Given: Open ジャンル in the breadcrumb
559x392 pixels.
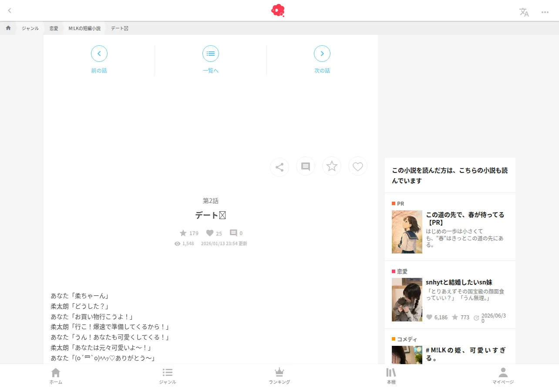Looking at the screenshot, I should point(30,28).
